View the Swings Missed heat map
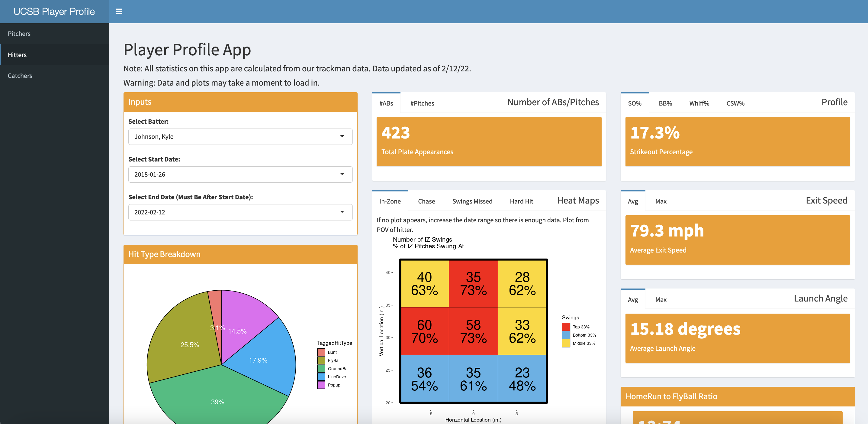 click(472, 201)
